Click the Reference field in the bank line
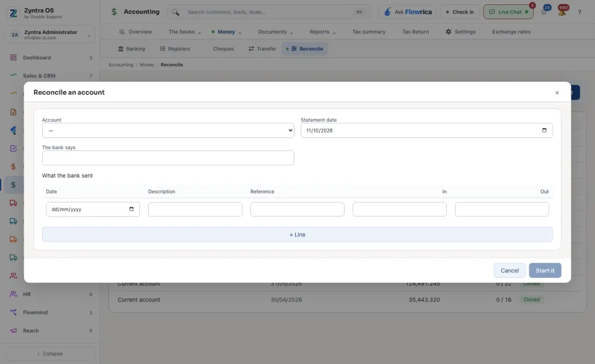The image size is (595, 364). tap(297, 209)
